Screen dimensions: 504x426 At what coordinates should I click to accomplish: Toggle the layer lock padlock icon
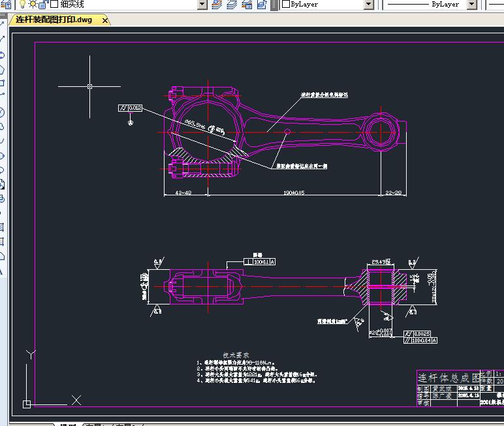point(43,4)
